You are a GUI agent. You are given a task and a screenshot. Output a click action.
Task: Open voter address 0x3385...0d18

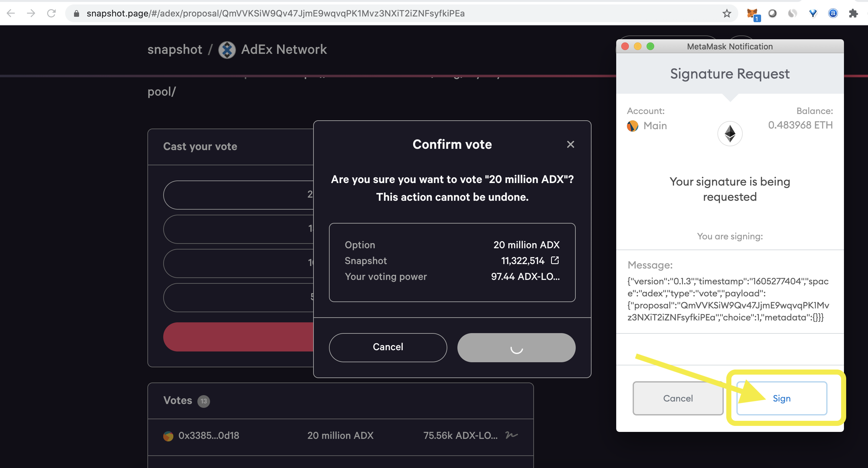pyautogui.click(x=208, y=435)
